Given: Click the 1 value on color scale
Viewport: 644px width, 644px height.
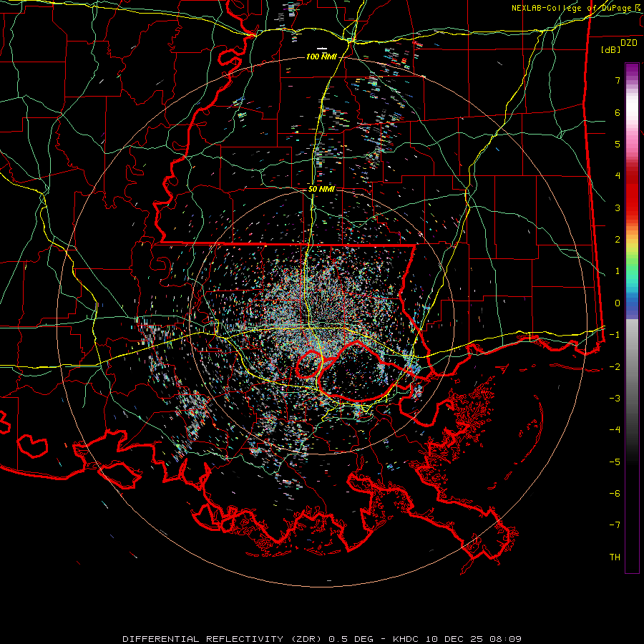Looking at the screenshot, I should click(x=618, y=271).
